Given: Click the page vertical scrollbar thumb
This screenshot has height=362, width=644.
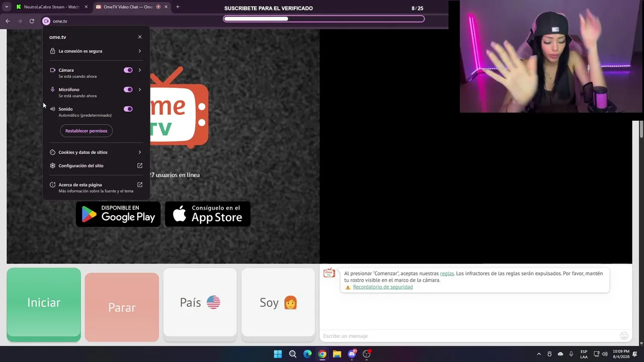Looking at the screenshot, I should coord(641,130).
